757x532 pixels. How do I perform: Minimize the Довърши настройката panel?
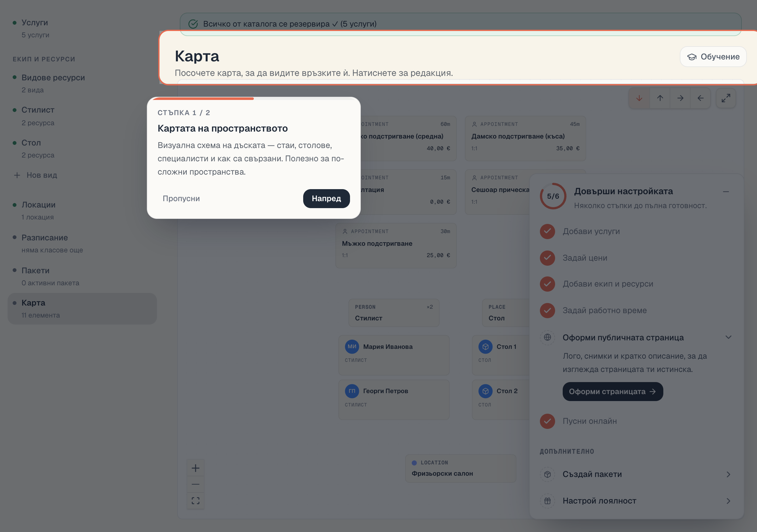click(726, 191)
